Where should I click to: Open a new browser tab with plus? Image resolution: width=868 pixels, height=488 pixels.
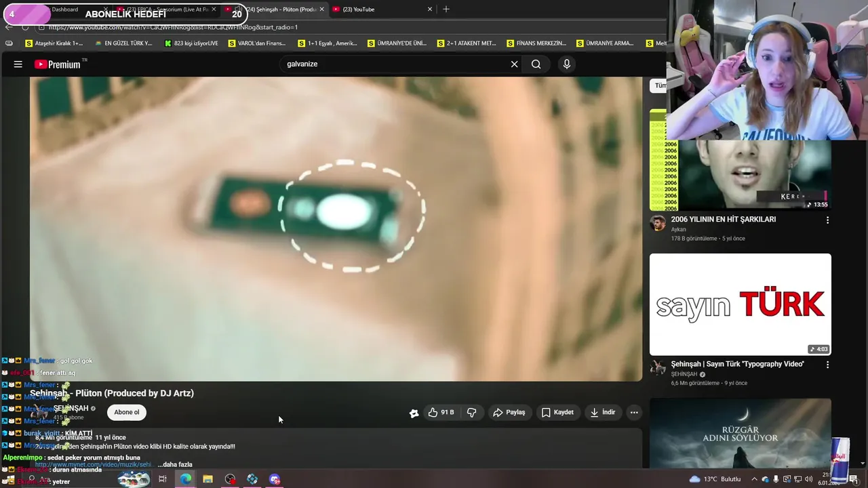tap(446, 9)
